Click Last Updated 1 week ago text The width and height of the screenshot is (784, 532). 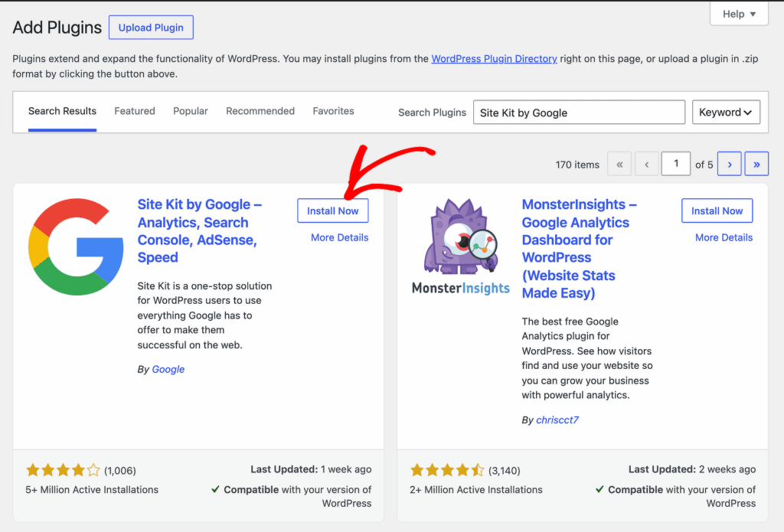(x=311, y=469)
